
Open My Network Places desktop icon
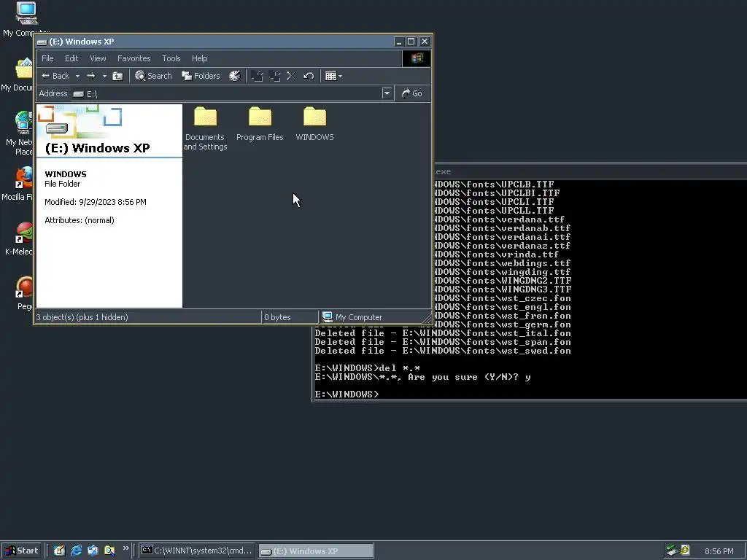19,133
